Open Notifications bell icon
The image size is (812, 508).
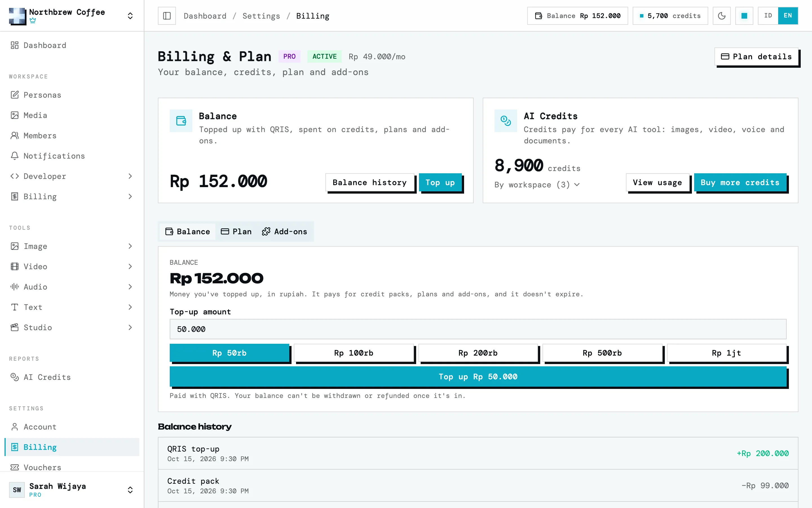pos(14,156)
